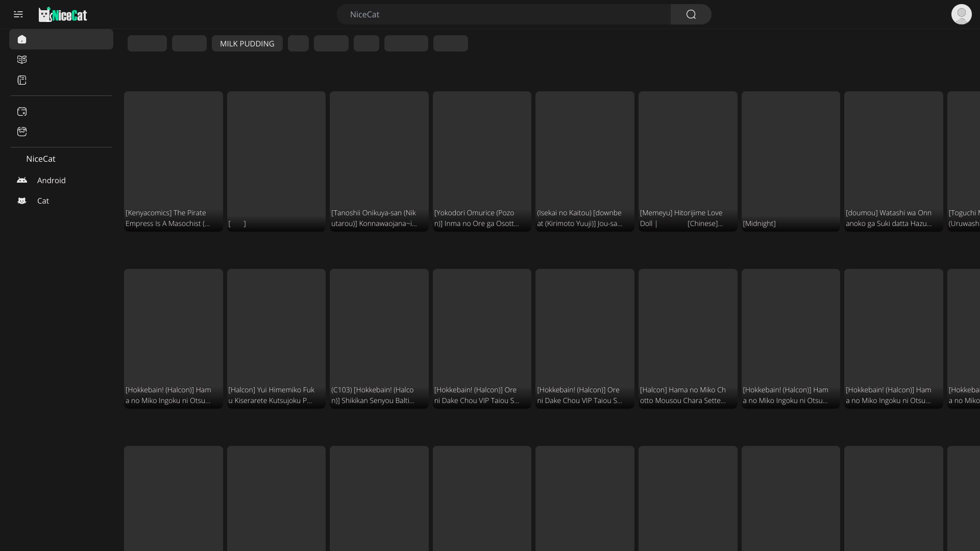This screenshot has width=980, height=551.
Task: Open the [Tanoshii Onikuya-san] card
Action: coord(379,161)
